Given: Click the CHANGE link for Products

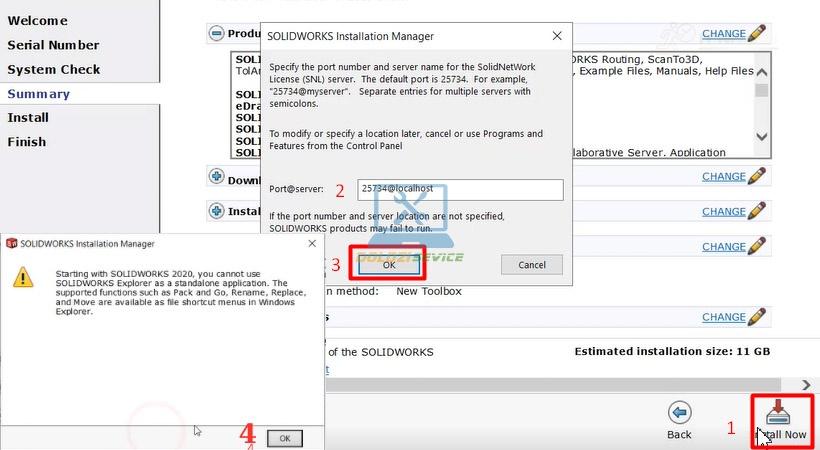Looking at the screenshot, I should pos(723,34).
